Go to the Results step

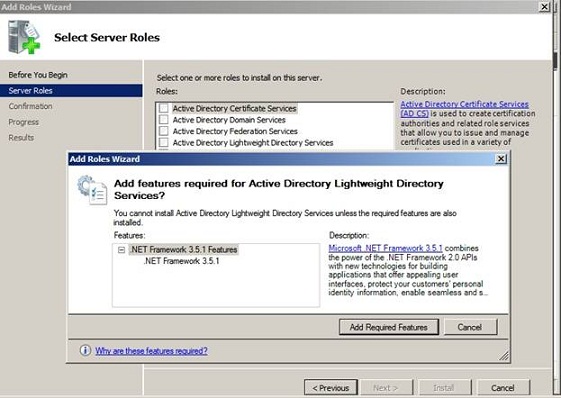point(21,137)
